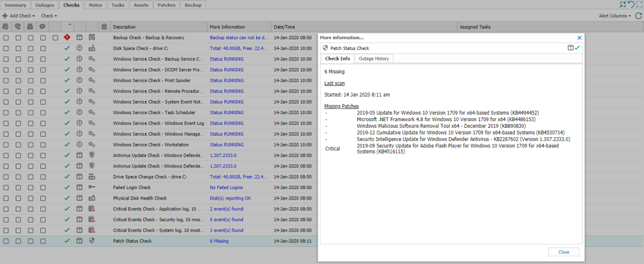Click the event log icon for Critical Events Application row
The height and width of the screenshot is (264, 644).
(92, 209)
